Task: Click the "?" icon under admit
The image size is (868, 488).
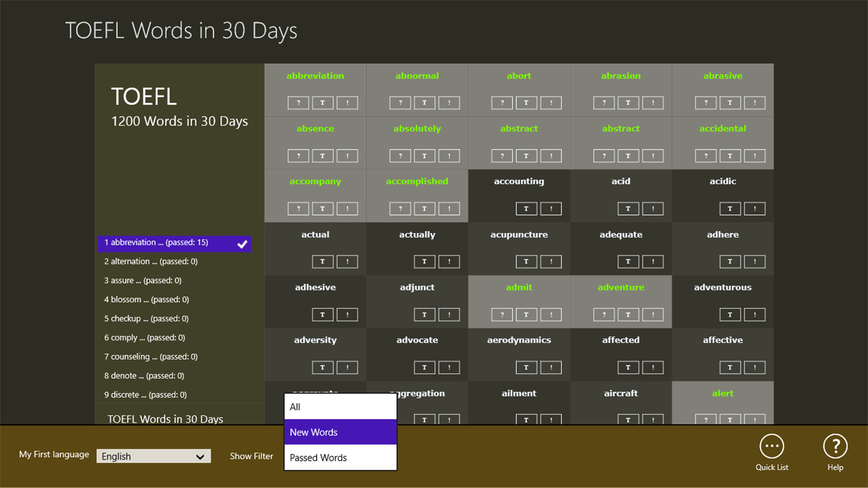Action: [502, 314]
